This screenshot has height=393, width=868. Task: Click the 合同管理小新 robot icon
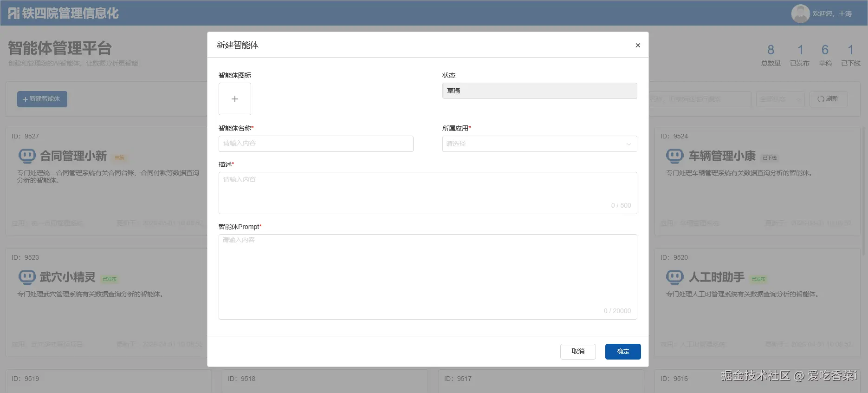[27, 156]
